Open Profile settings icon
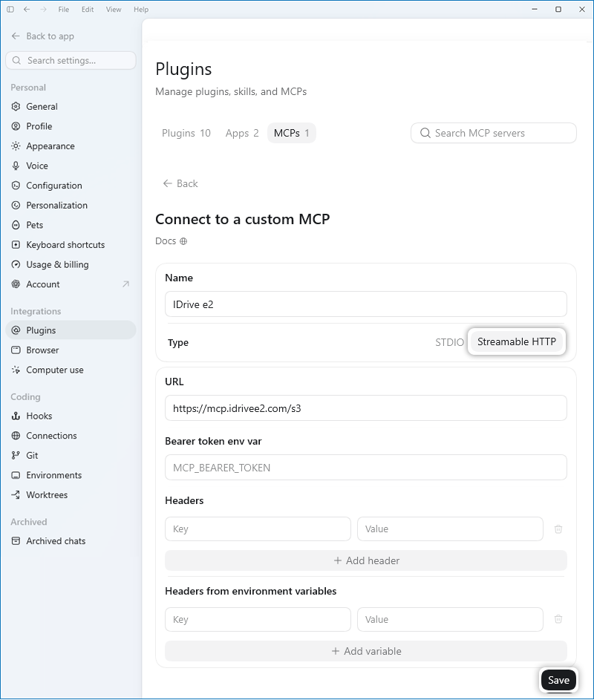This screenshot has width=594, height=700. pos(16,126)
